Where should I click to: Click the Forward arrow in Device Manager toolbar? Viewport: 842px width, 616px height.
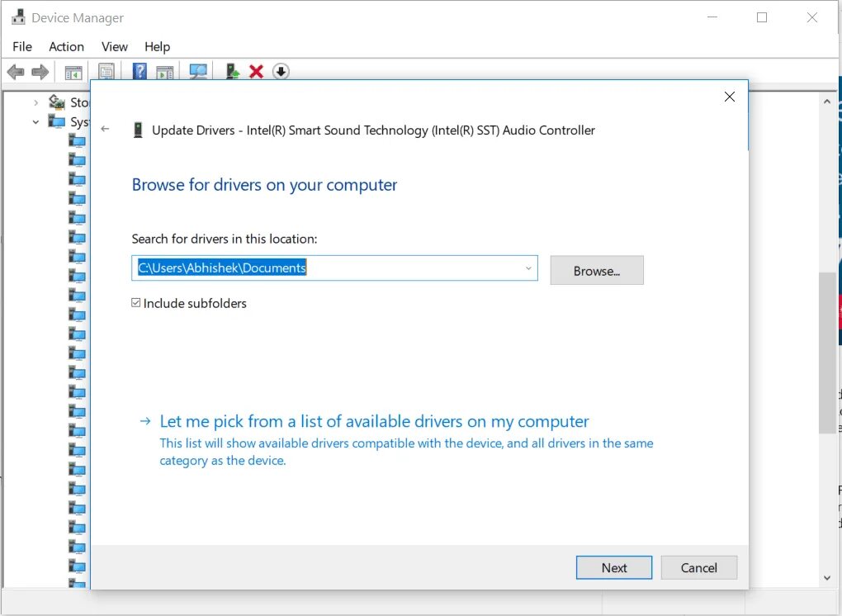[x=40, y=72]
